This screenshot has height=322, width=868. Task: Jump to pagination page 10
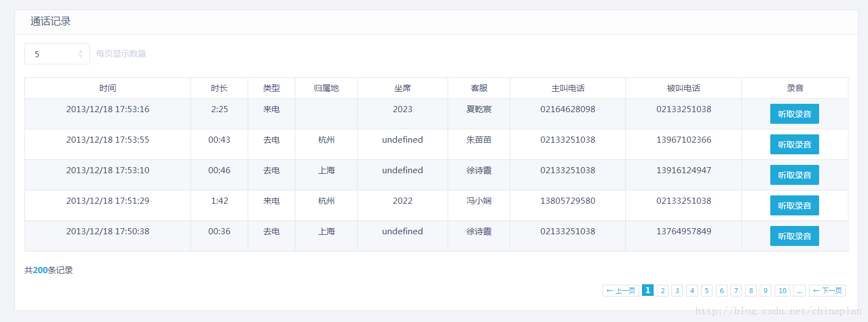pyautogui.click(x=782, y=290)
